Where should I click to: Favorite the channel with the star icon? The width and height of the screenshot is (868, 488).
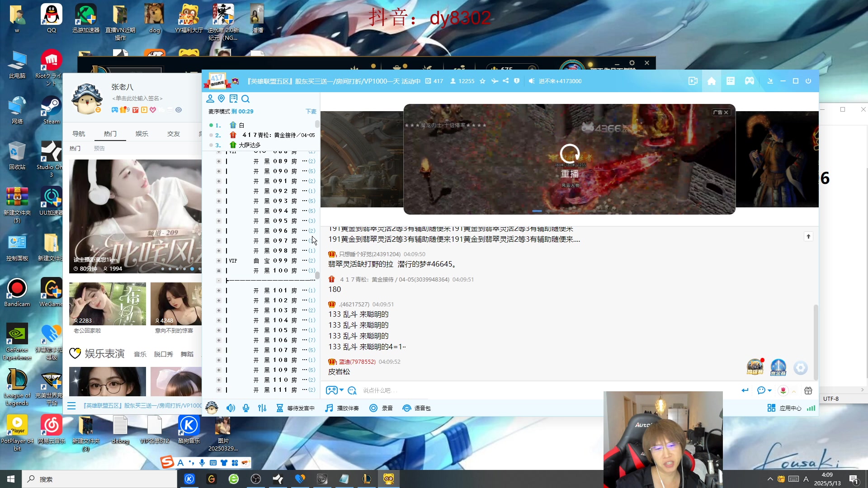point(482,81)
